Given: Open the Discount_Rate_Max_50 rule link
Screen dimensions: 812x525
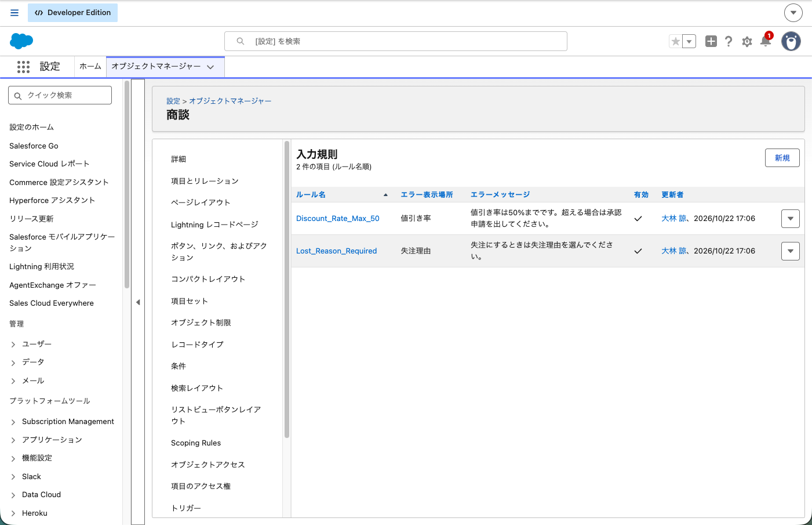Looking at the screenshot, I should 338,219.
